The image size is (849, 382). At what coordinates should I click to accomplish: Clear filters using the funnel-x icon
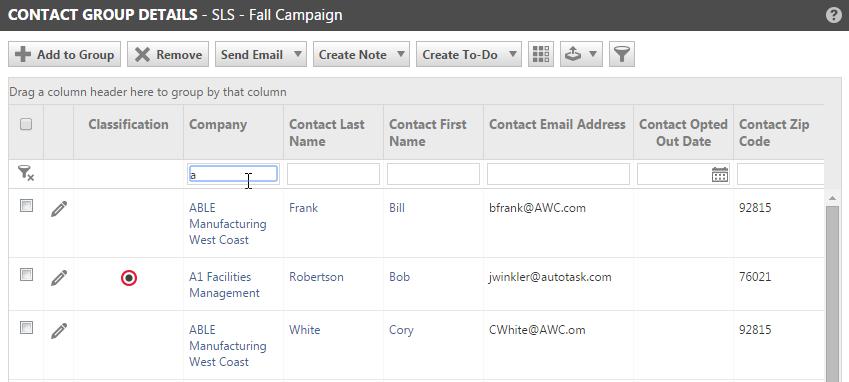tap(26, 173)
